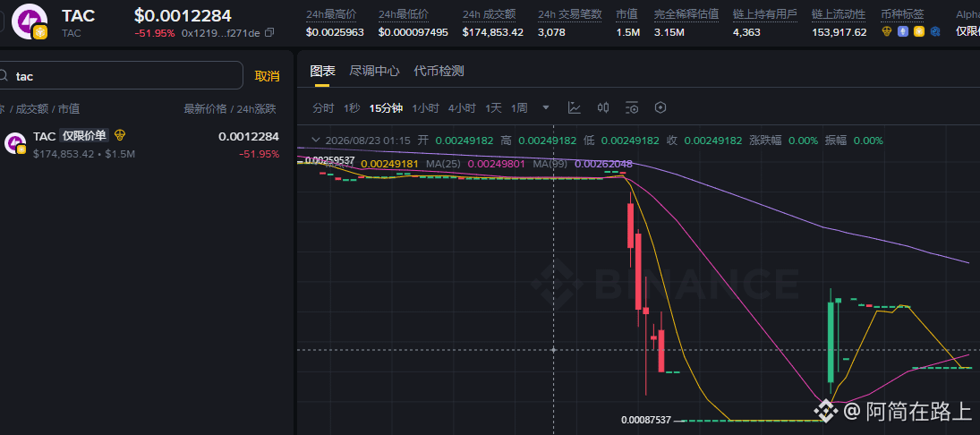Click the skull warning tag icon under 币种标签
Screen dimensions: 980x435
tap(886, 31)
